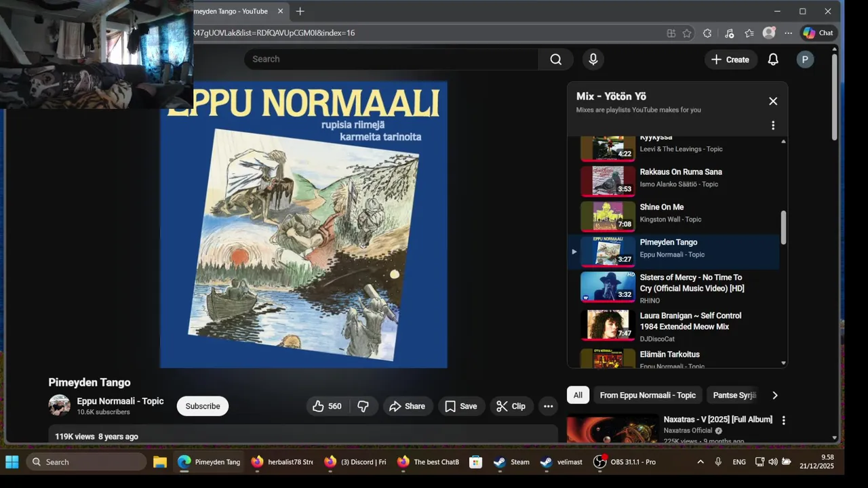Switch to OBS 31.1.1 in the taskbar

pyautogui.click(x=625, y=462)
